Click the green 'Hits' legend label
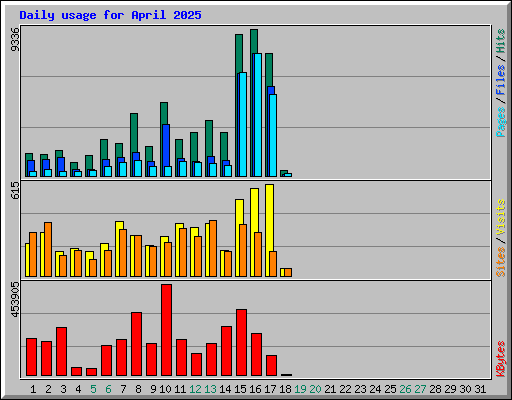This screenshot has width=512, height=400. point(501,41)
